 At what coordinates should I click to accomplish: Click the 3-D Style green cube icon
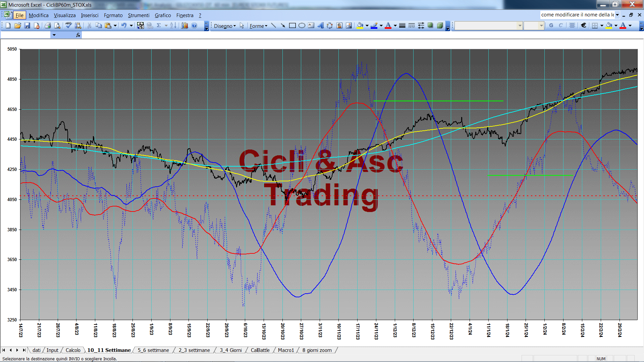pos(440,25)
